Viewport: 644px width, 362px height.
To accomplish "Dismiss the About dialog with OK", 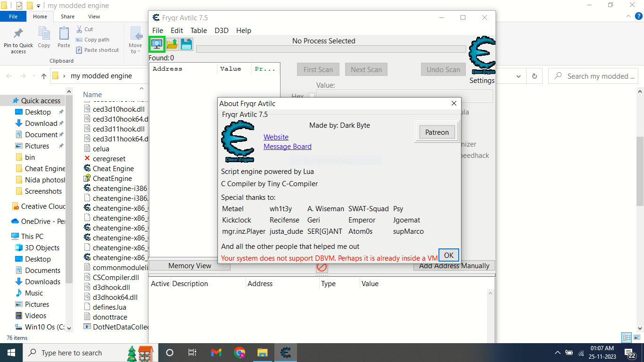I will (x=448, y=255).
